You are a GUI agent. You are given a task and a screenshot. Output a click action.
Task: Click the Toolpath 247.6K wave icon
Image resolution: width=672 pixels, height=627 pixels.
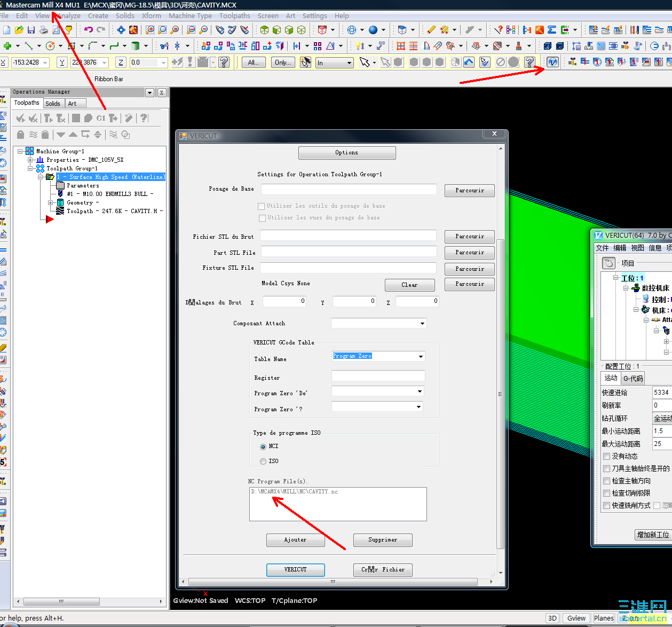[x=60, y=211]
